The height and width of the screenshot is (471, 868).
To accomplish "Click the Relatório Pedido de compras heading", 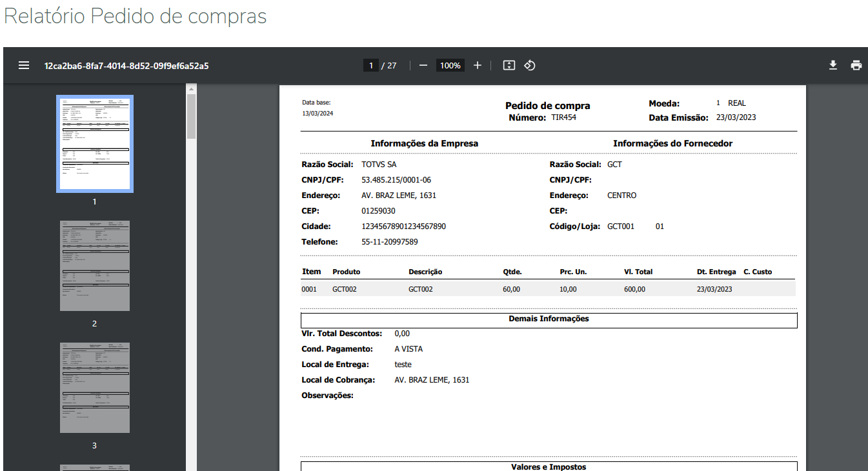I will point(136,17).
